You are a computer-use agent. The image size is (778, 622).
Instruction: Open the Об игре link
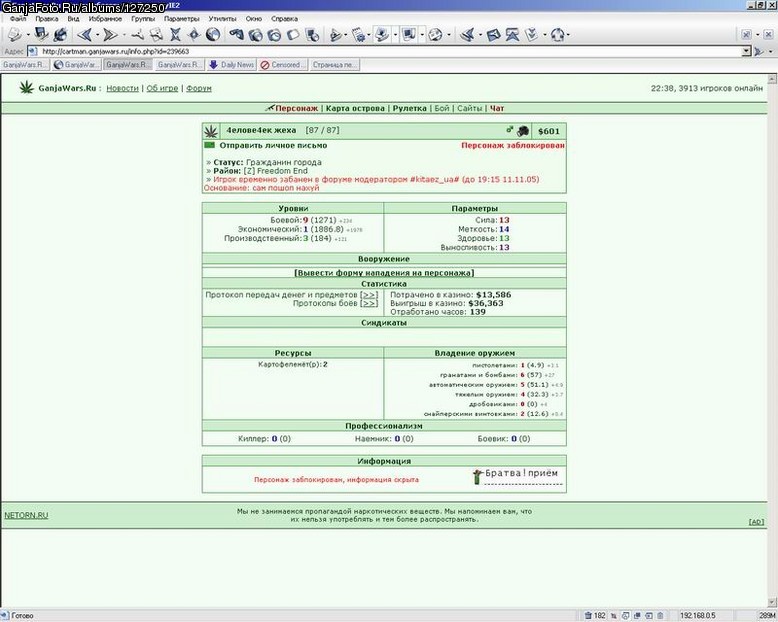pyautogui.click(x=162, y=88)
